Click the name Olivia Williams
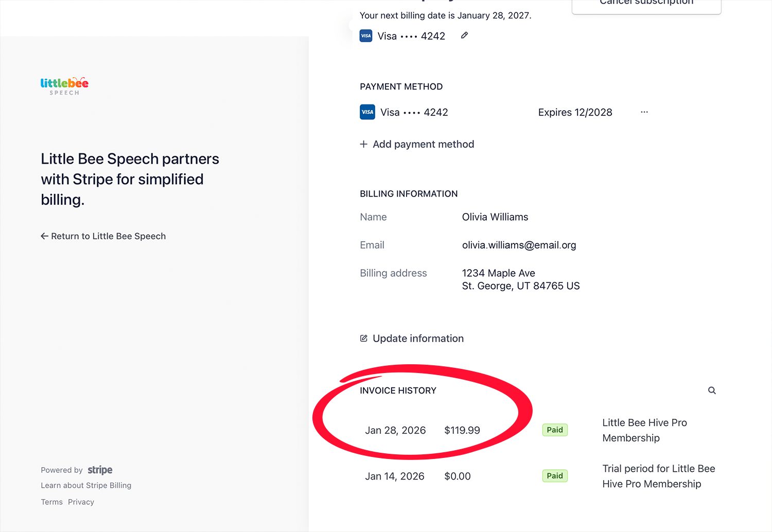Screen dimensions: 772x532 point(495,217)
